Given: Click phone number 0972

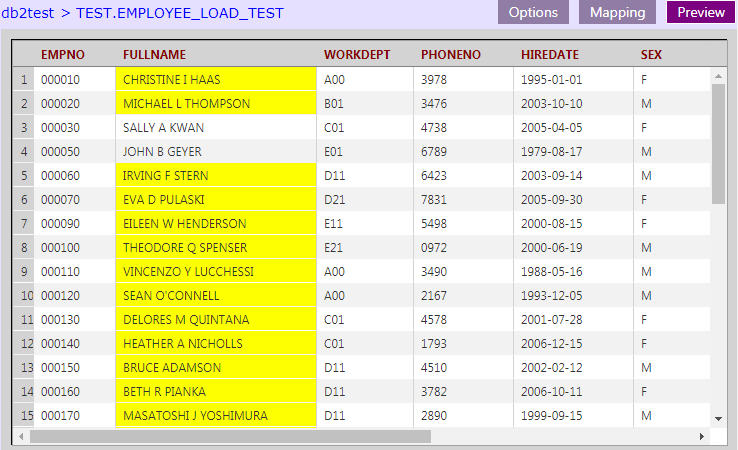Looking at the screenshot, I should [433, 248].
